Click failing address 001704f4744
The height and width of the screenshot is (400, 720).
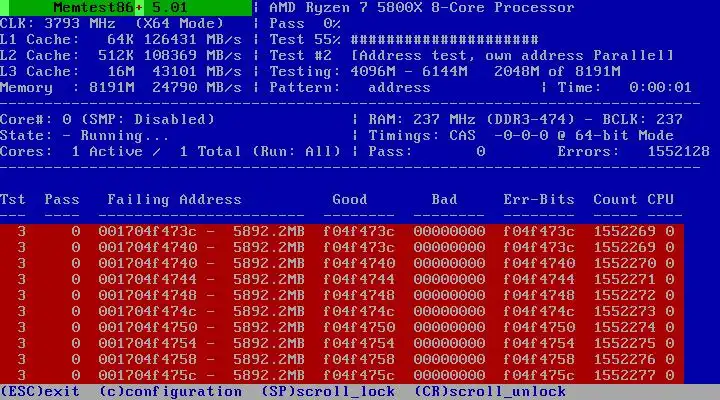(147, 279)
